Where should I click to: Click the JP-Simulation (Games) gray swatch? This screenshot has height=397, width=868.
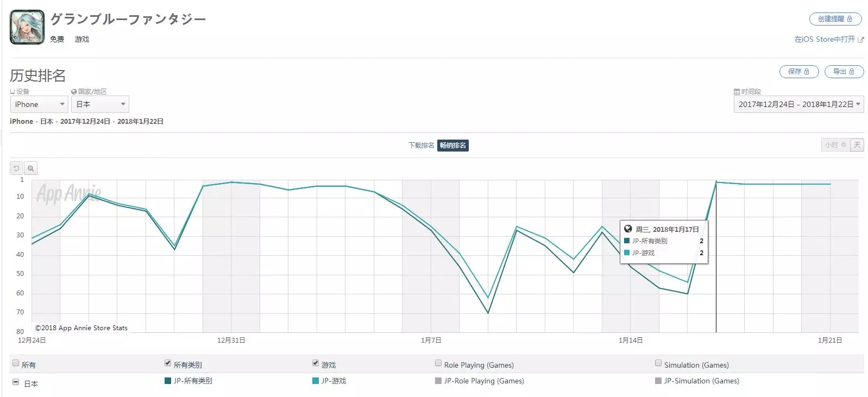click(658, 381)
